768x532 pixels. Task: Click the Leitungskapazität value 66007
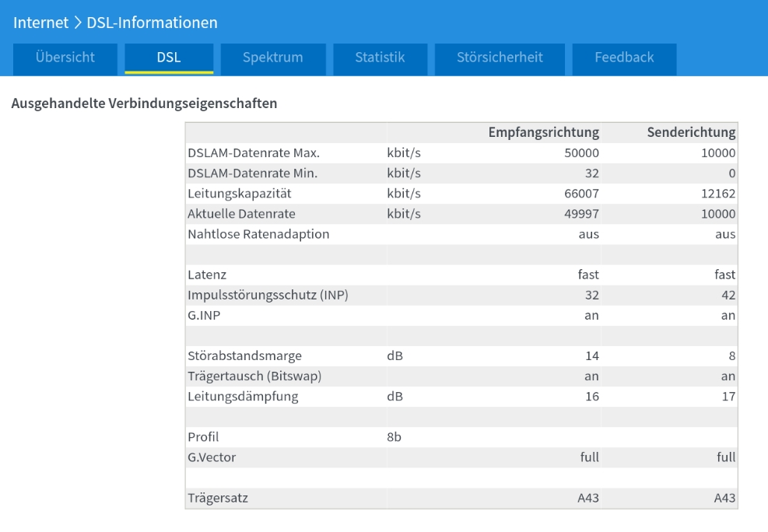(x=581, y=194)
